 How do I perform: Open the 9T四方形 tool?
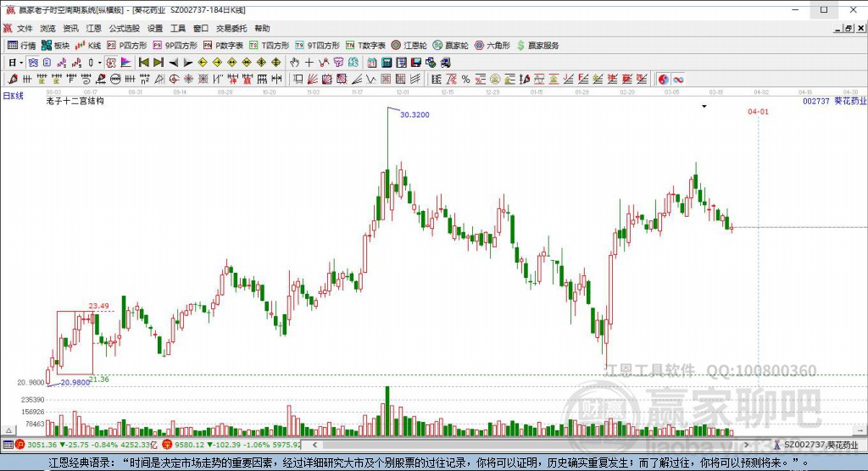point(317,46)
